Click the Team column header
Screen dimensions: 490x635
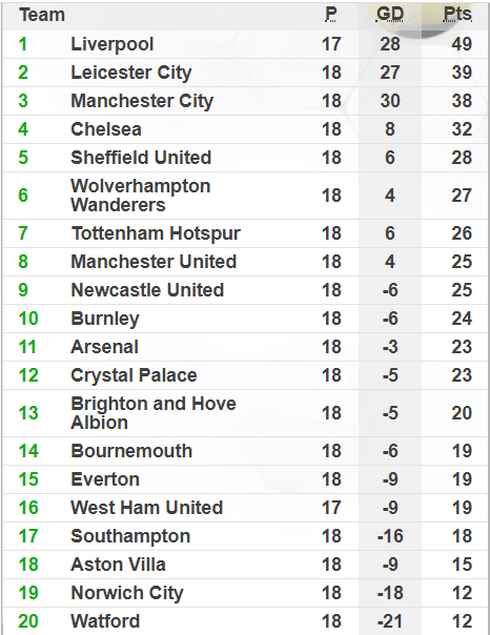pyautogui.click(x=42, y=15)
